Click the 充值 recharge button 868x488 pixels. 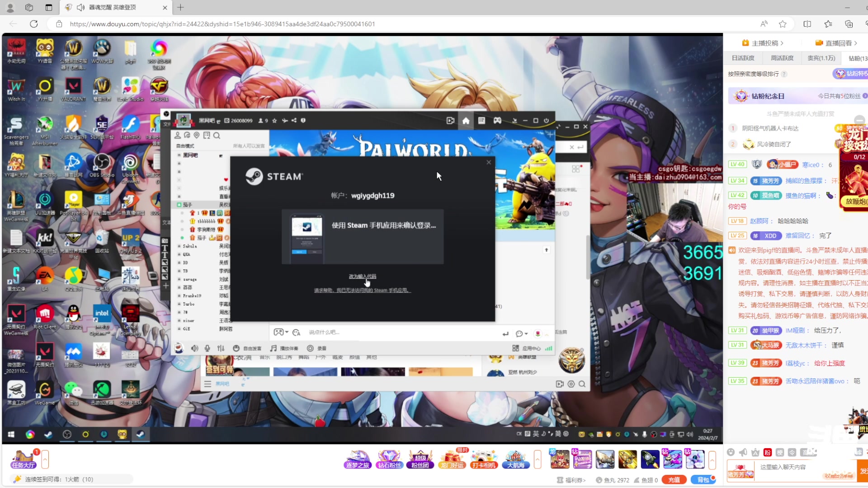pos(674,480)
